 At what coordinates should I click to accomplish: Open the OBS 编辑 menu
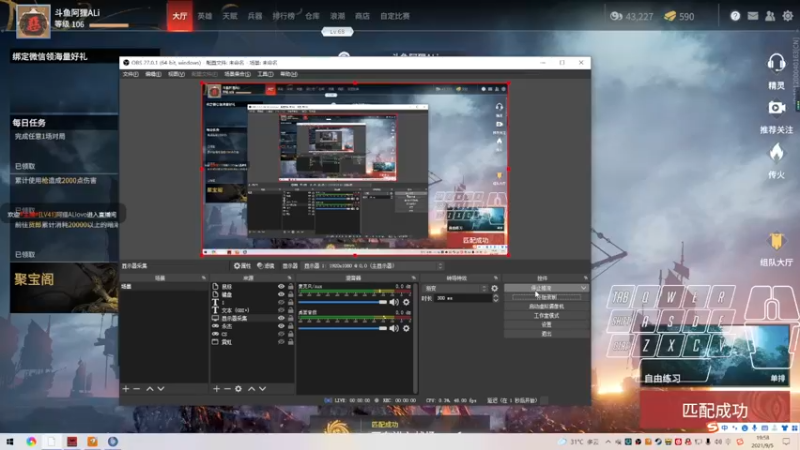coord(153,74)
